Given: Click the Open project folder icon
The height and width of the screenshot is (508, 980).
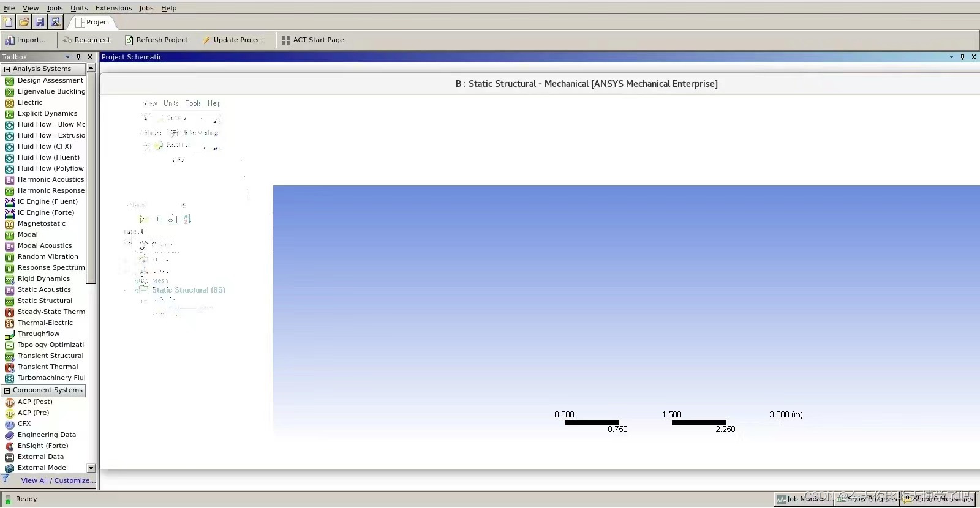Looking at the screenshot, I should point(24,22).
